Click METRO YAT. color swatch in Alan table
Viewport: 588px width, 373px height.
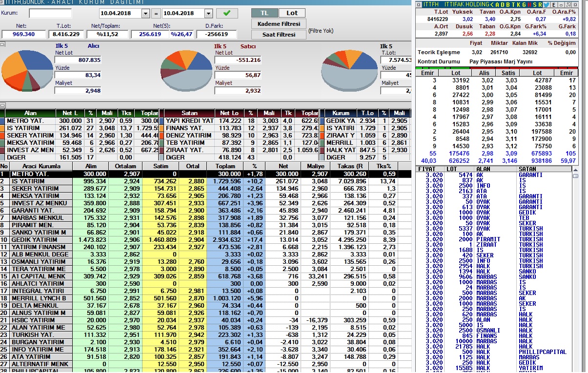pos(2,120)
